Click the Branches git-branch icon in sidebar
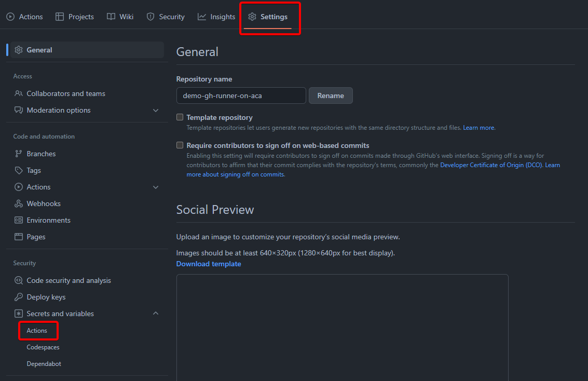This screenshot has height=381, width=588. click(x=19, y=154)
